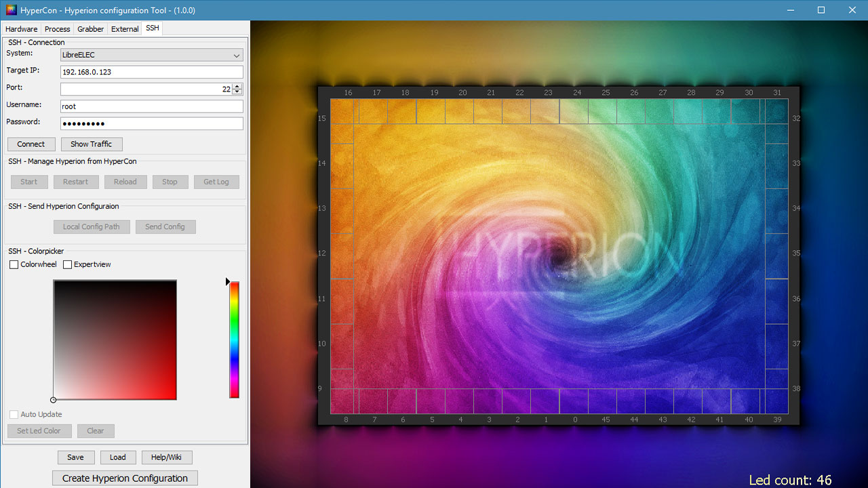Click the HyperCon app icon in title bar

[x=10, y=10]
